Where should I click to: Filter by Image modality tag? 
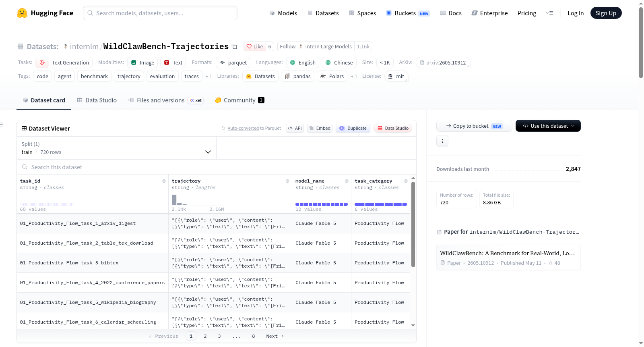[142, 62]
